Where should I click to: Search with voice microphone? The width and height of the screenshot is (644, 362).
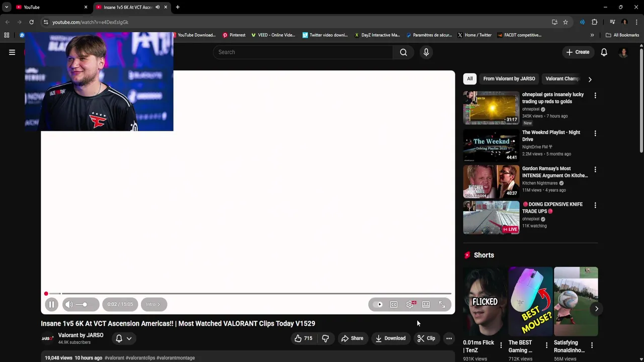tap(426, 52)
